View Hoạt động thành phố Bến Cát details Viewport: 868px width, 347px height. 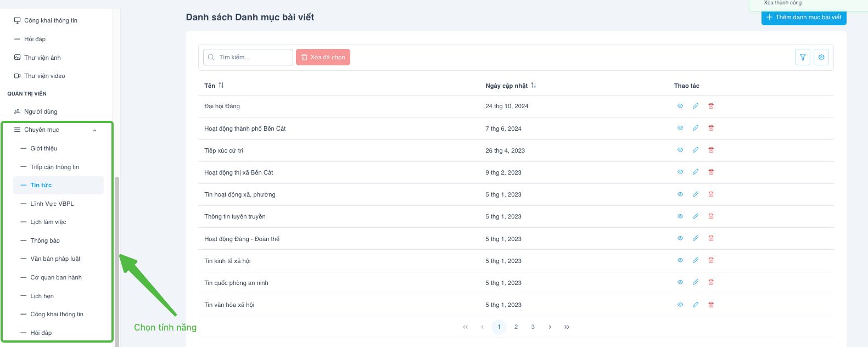(x=680, y=128)
